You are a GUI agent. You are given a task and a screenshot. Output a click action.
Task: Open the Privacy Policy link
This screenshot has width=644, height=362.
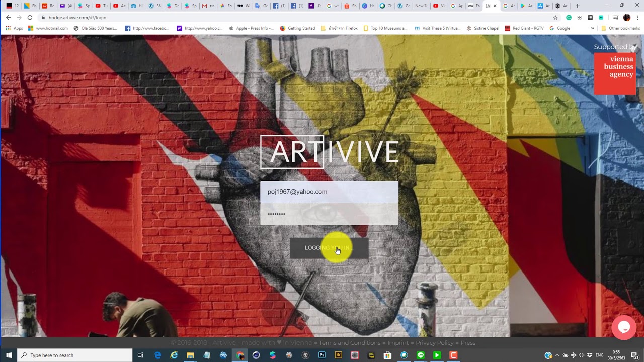click(x=435, y=343)
